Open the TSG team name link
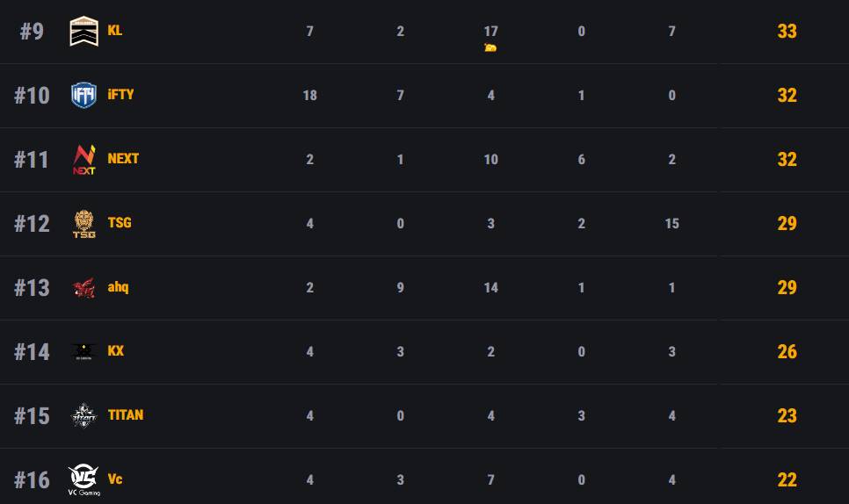The image size is (849, 504). [x=120, y=222]
